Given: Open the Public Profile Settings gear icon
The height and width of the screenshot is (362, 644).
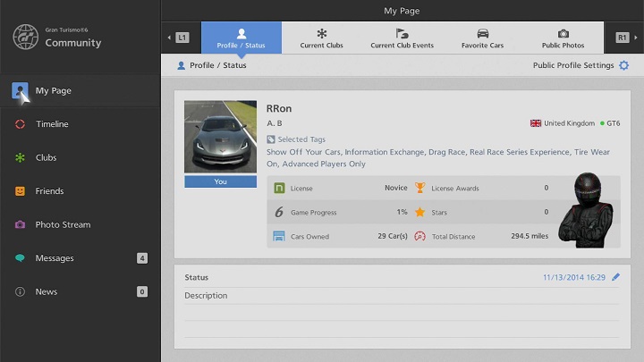Looking at the screenshot, I should point(623,65).
